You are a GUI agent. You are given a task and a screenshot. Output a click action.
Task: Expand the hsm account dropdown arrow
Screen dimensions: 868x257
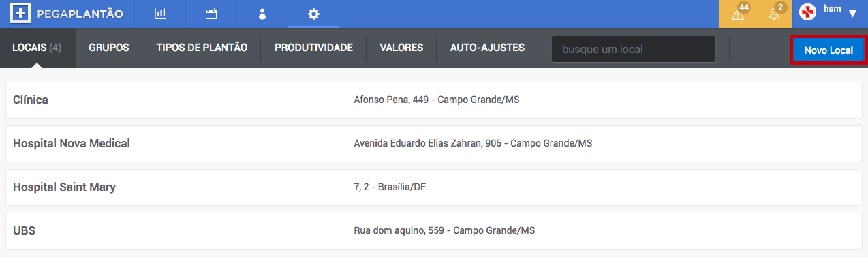point(852,13)
